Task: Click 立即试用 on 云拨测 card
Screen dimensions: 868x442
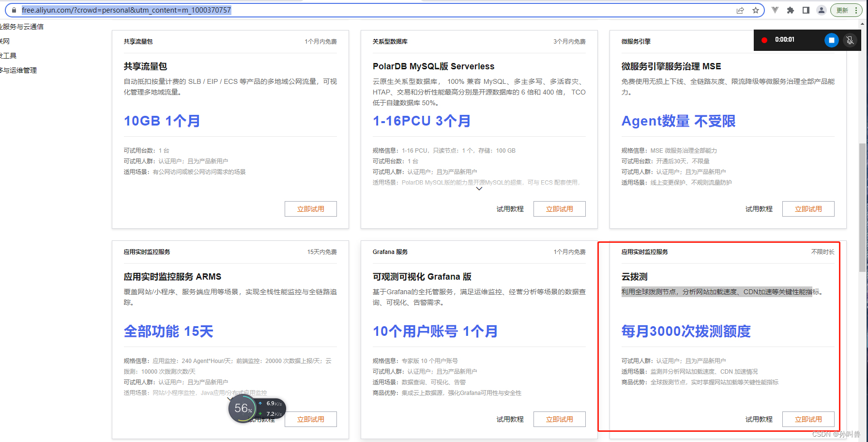Action: [x=808, y=419]
